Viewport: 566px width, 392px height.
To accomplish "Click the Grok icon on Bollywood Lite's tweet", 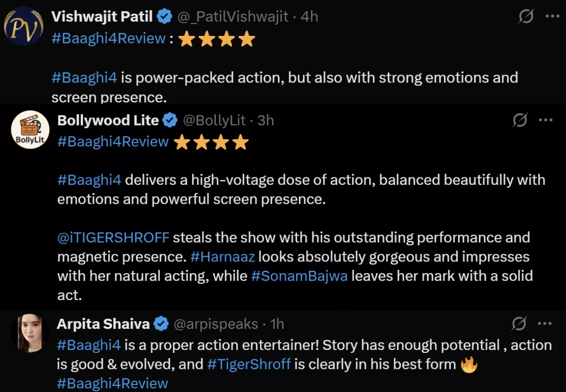I will coord(520,121).
